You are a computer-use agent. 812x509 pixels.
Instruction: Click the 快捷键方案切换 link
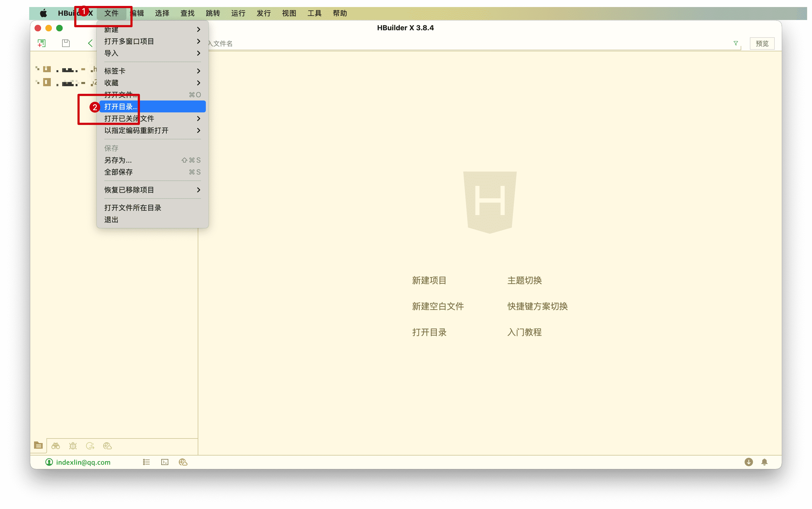(537, 306)
